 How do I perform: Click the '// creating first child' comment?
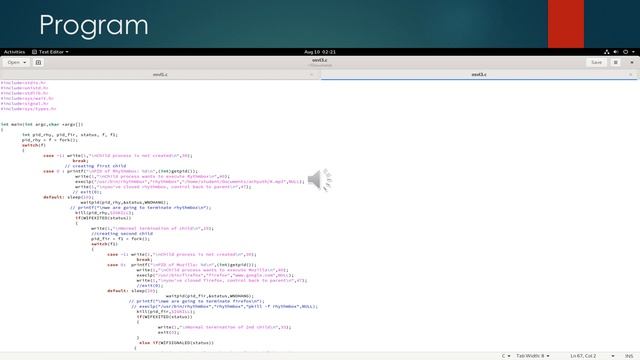[95, 166]
